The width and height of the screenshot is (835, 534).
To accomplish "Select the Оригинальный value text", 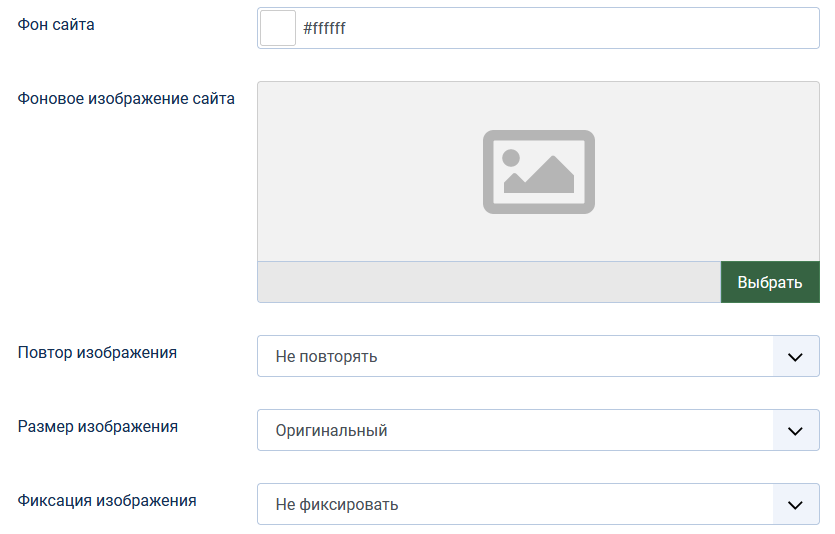I will pyautogui.click(x=331, y=430).
